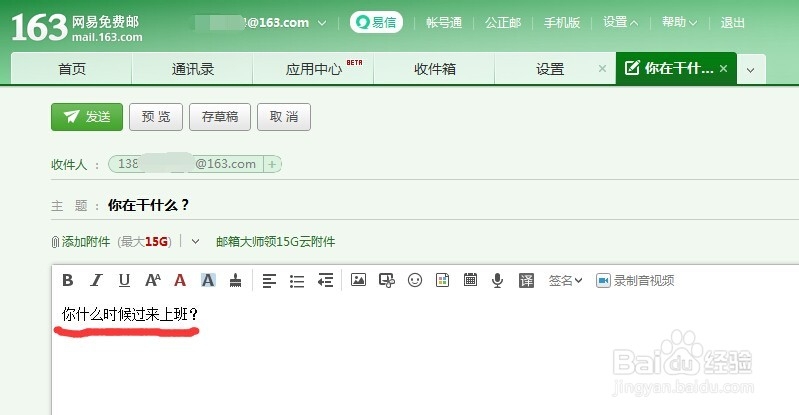Expand the tab list dropdown arrow

pyautogui.click(x=751, y=70)
